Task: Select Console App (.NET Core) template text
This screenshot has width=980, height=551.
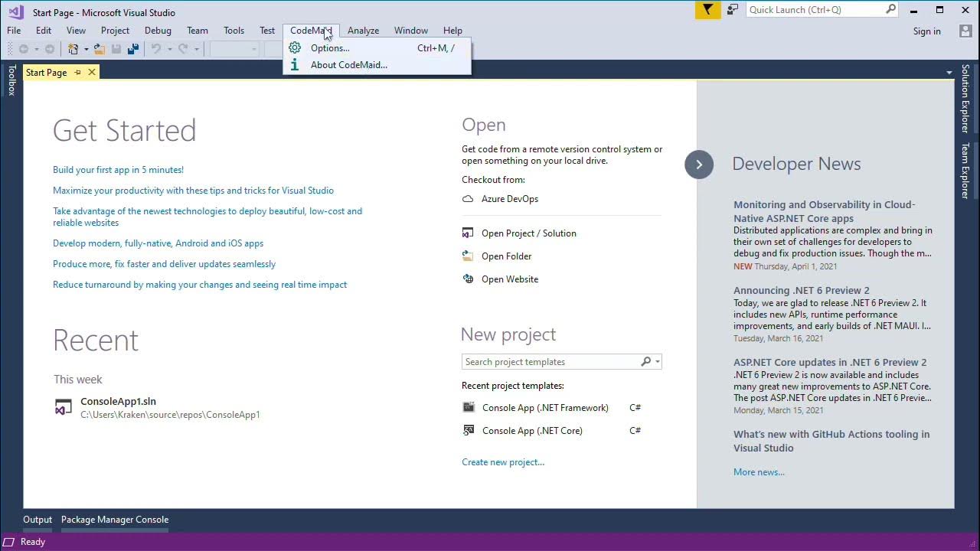Action: [x=532, y=431]
